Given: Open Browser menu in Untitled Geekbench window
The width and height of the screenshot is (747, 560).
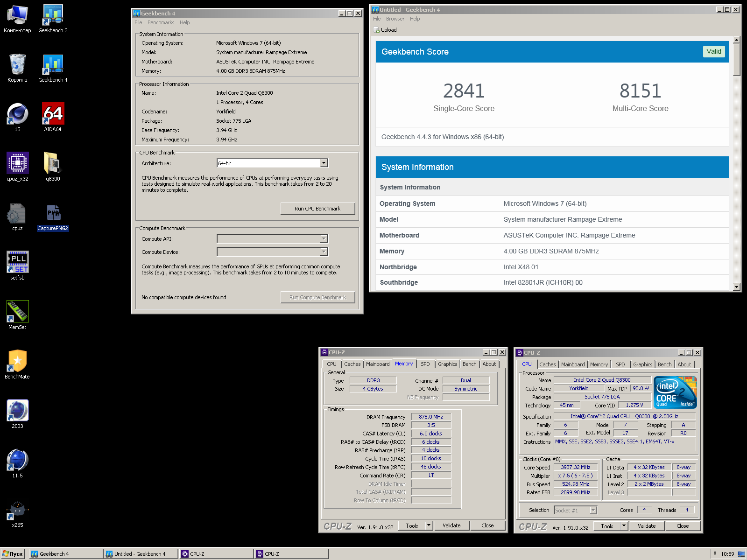Looking at the screenshot, I should pos(395,19).
